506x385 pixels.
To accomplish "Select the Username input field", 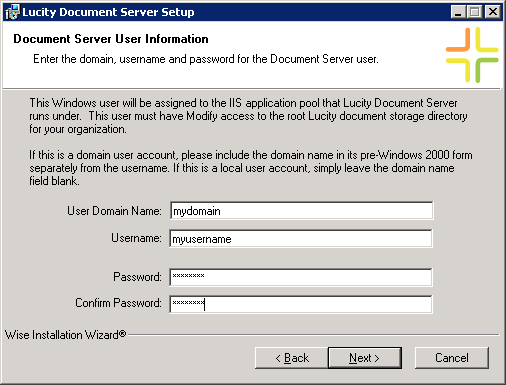I will 301,238.
